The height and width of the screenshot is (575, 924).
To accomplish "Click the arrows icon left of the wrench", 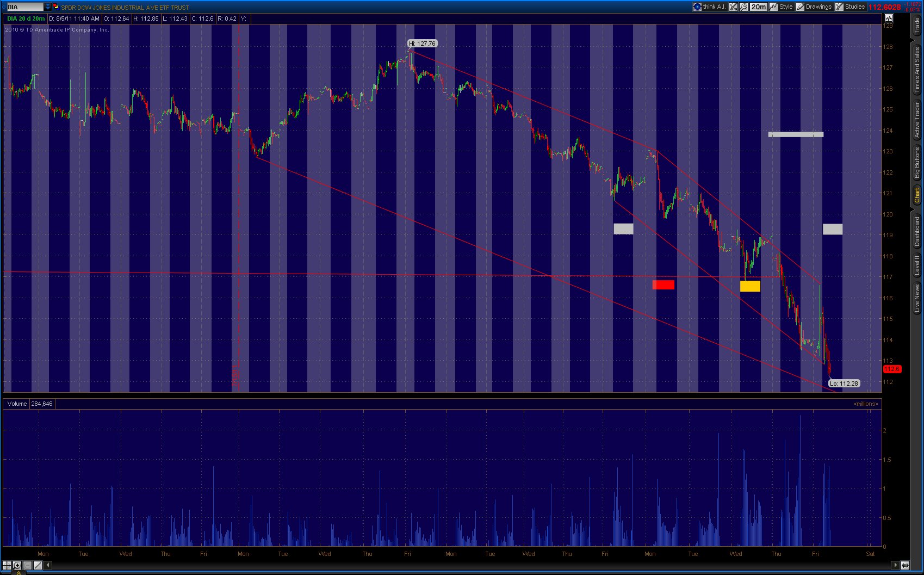I will tap(733, 7).
